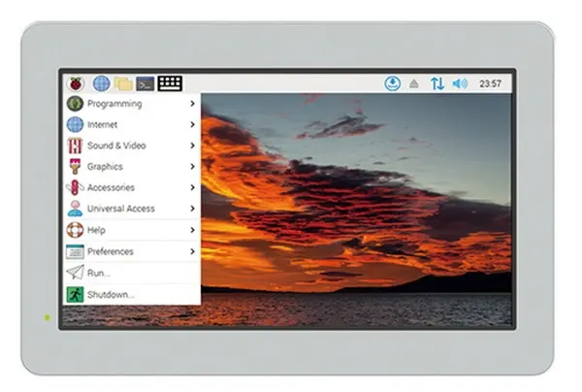Screen dimensions: 582x392
Task: Click the sunset desktop wallpaper
Action: [x=356, y=210]
